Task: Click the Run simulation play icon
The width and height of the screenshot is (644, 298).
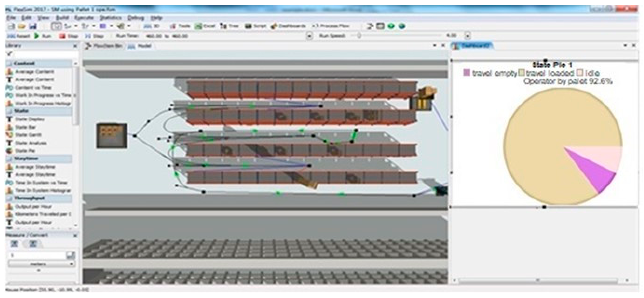Action: (37, 36)
